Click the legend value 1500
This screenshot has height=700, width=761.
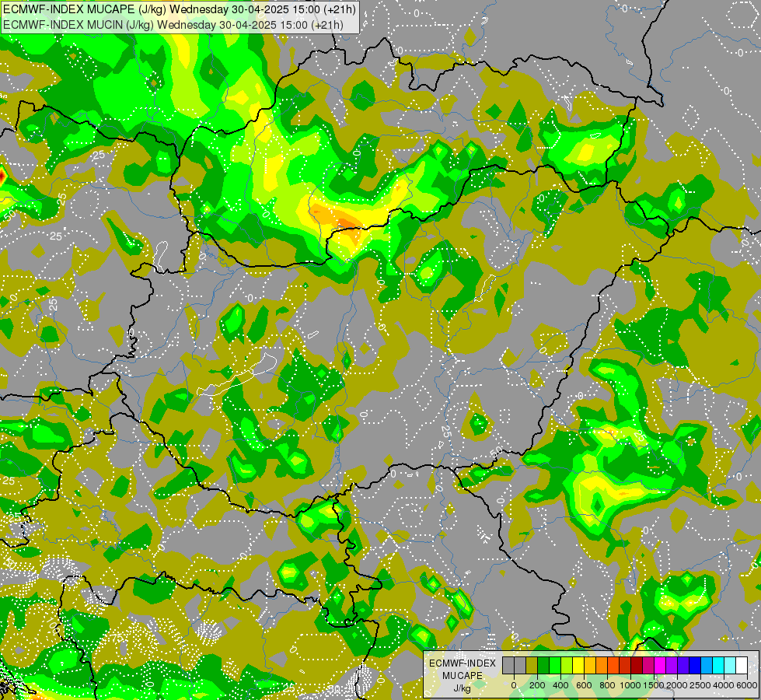(655, 685)
